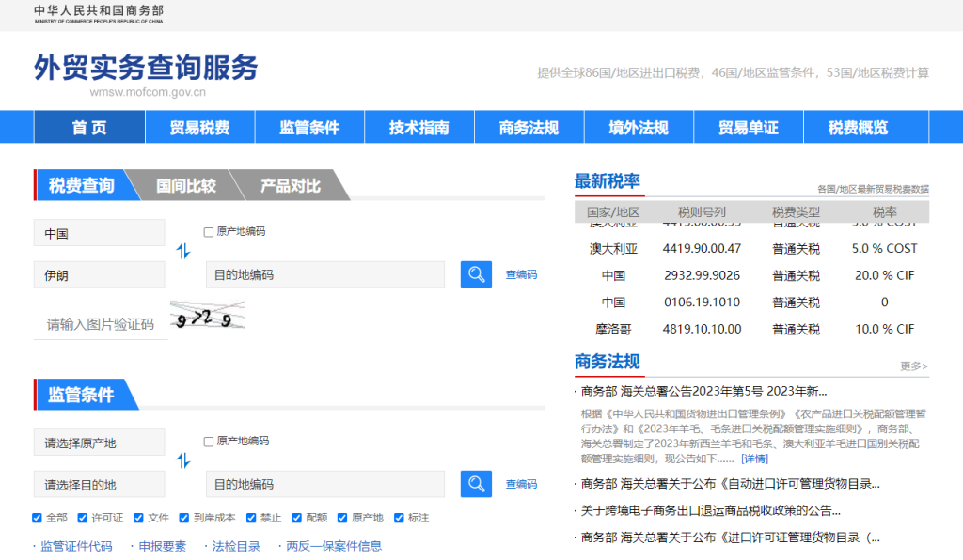Uncheck the 许可证 checkbox
The height and width of the screenshot is (560, 963).
pyautogui.click(x=83, y=518)
